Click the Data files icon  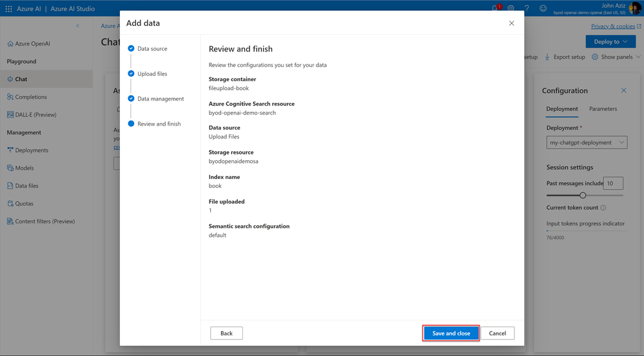[10, 186]
